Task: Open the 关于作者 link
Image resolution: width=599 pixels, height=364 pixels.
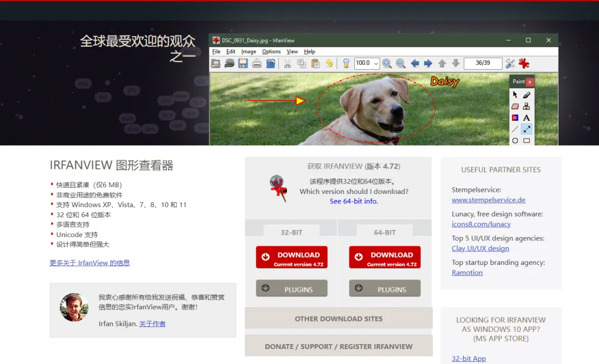Action: point(153,324)
